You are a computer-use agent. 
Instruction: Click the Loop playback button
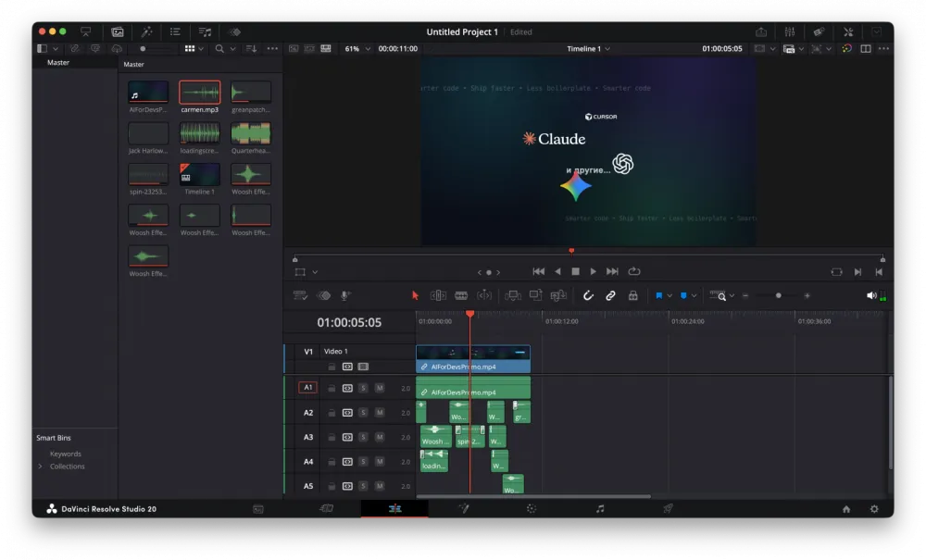tap(634, 271)
